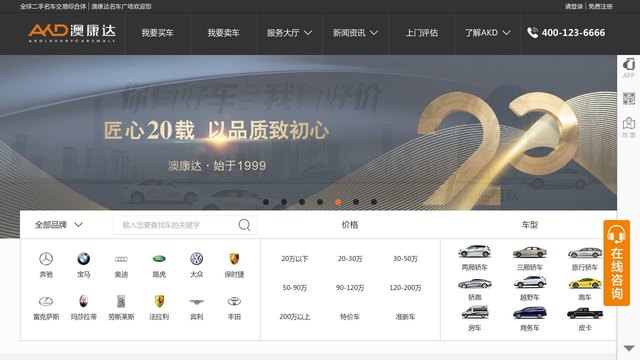Click the phone icon beside 400-123-6666
The width and height of the screenshot is (640, 360).
coord(532,33)
